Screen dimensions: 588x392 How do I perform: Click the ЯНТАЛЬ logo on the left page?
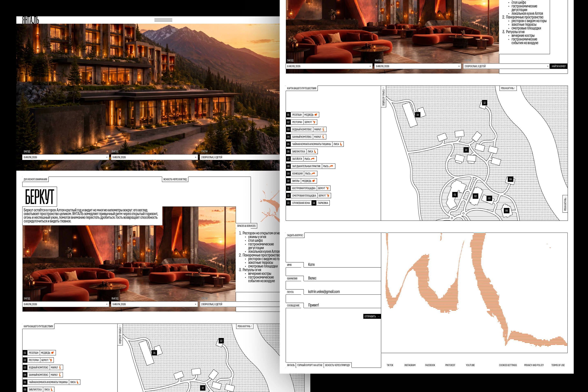[x=31, y=20]
